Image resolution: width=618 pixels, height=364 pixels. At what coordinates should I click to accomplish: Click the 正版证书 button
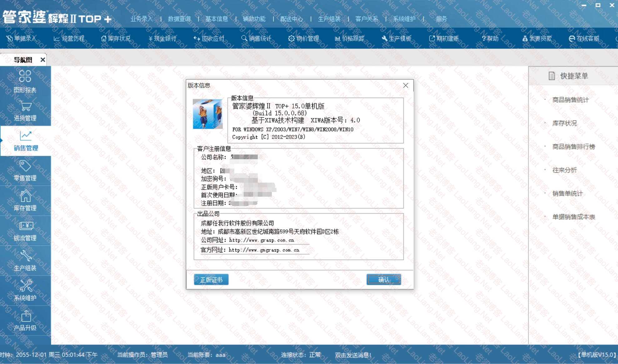click(211, 280)
